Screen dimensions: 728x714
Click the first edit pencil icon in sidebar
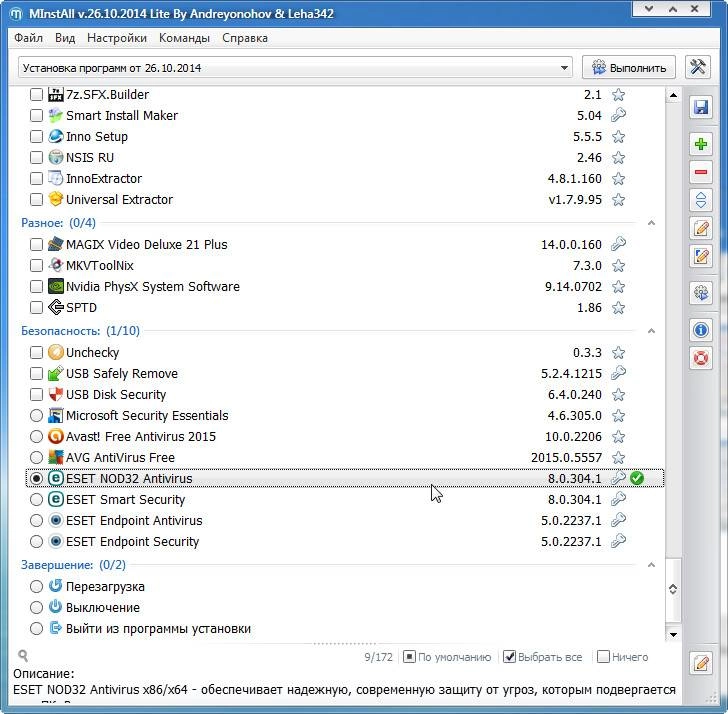tap(701, 228)
